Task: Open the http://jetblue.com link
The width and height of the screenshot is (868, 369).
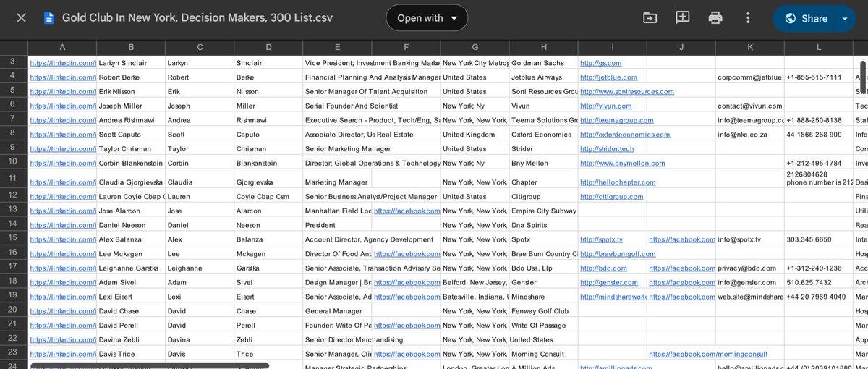Action: (608, 77)
